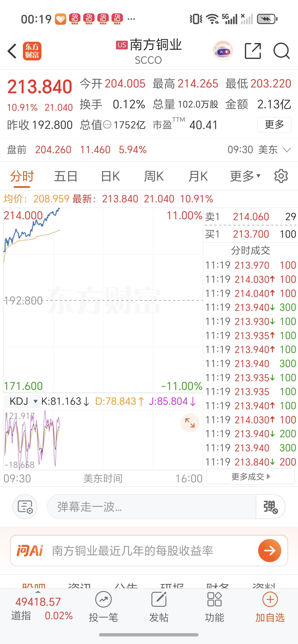The height and width of the screenshot is (644, 298).
Task: Open 更多成交 trade details link
Action: tap(250, 477)
